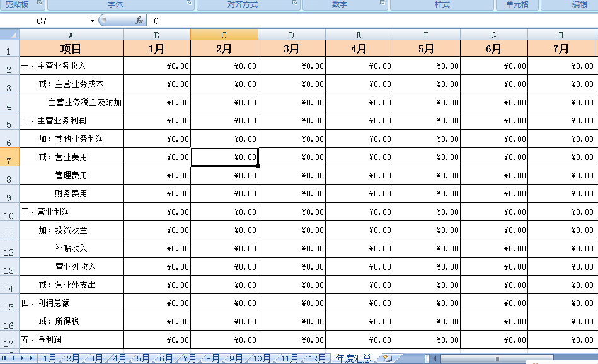Select cell 五、净利润
Screen dimensions: 598x364
pyautogui.click(x=71, y=339)
